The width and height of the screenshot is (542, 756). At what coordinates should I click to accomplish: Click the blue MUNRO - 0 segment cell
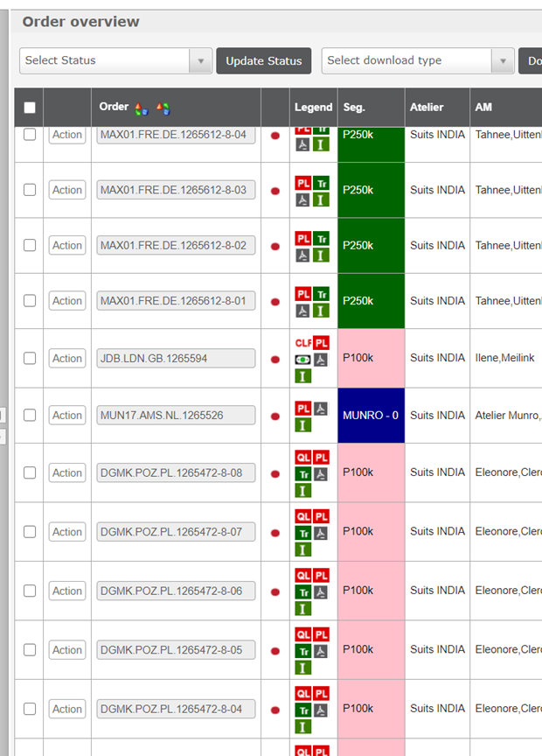pos(371,415)
